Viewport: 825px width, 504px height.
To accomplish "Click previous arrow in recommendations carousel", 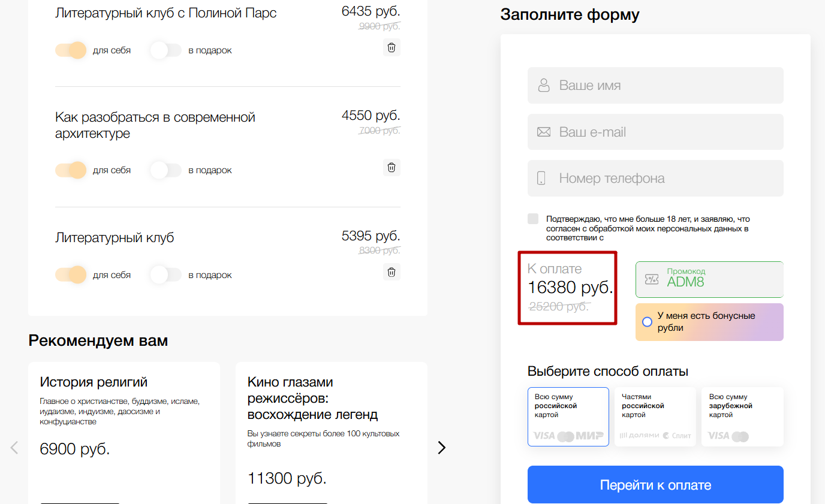I will [15, 448].
